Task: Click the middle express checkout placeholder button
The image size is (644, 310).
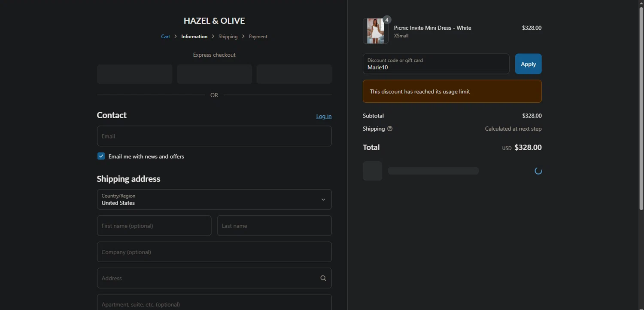Action: coord(214,74)
